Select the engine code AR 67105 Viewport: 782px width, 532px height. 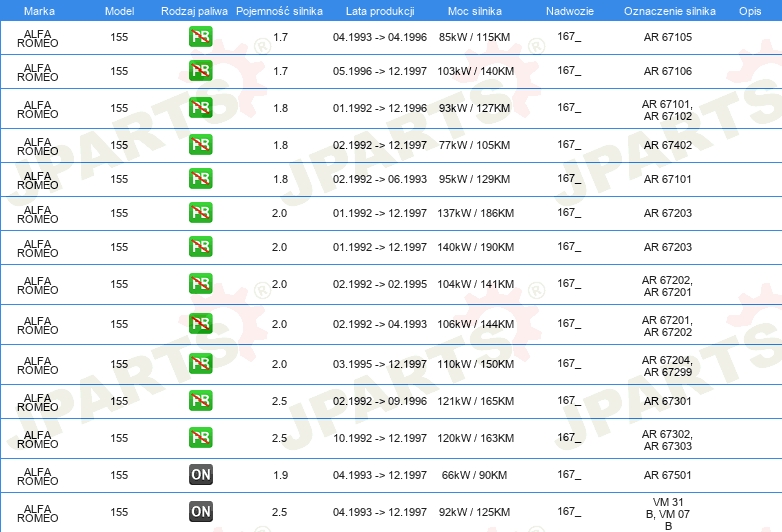667,37
